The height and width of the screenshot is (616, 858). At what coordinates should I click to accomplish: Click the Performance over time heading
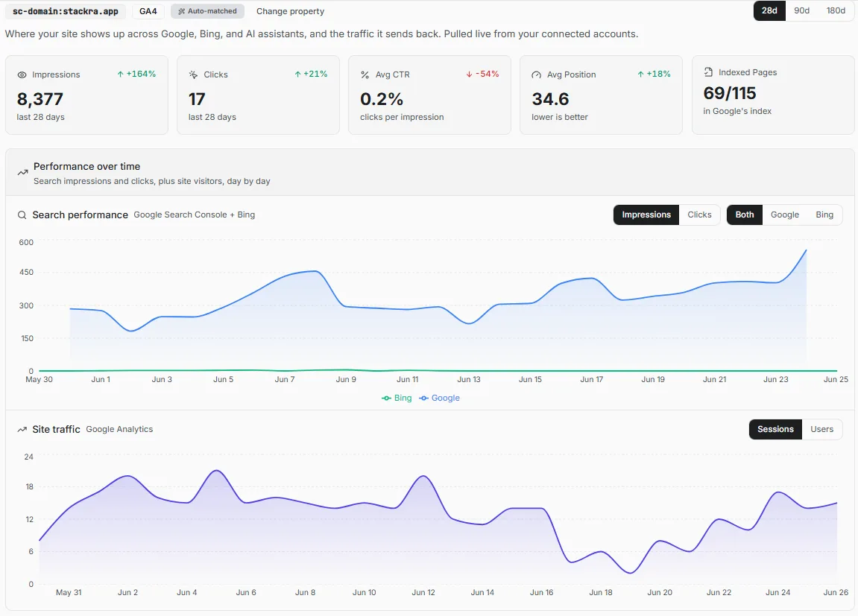[86, 167]
